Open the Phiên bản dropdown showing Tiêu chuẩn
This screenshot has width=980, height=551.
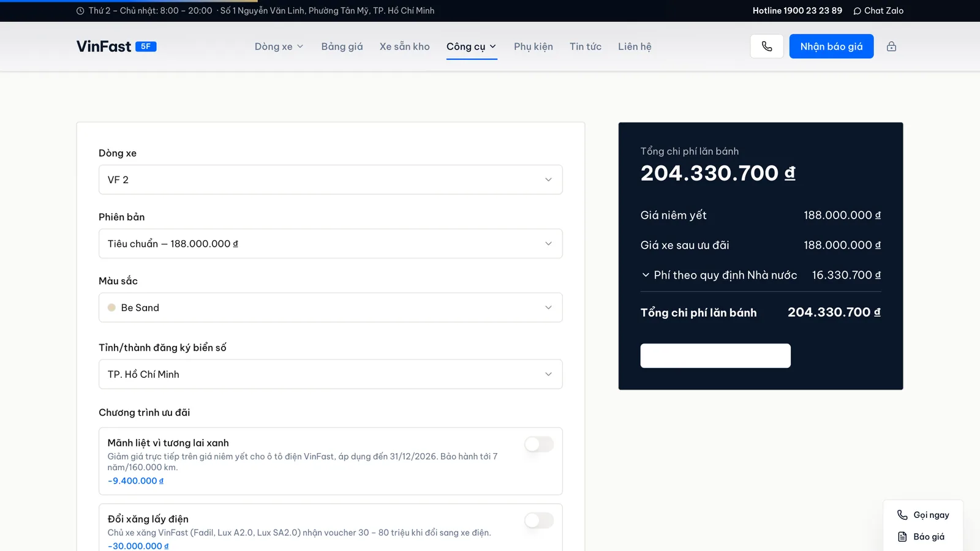pyautogui.click(x=331, y=244)
